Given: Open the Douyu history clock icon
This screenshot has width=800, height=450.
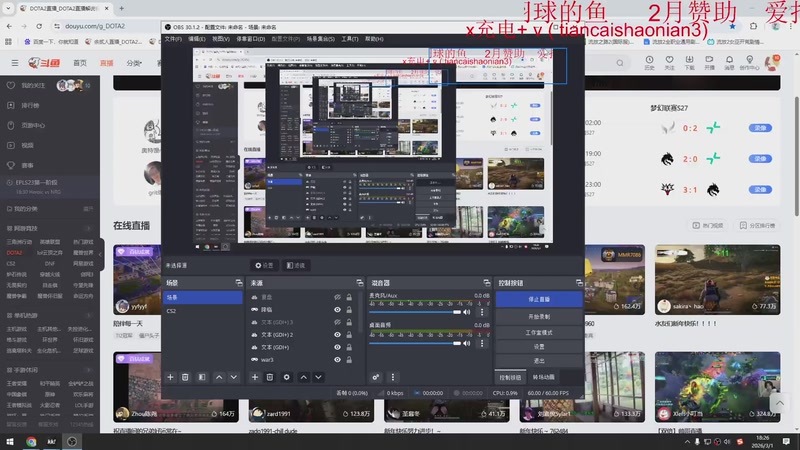Looking at the screenshot, I should click(649, 62).
